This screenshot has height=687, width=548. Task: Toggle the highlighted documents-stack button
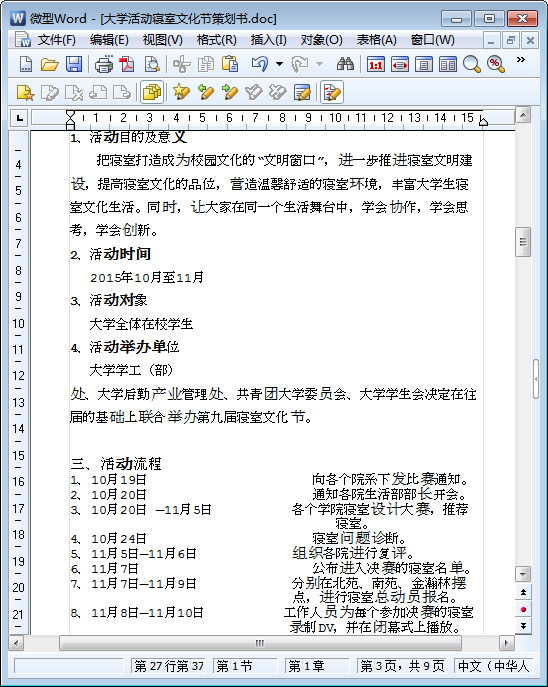[152, 92]
